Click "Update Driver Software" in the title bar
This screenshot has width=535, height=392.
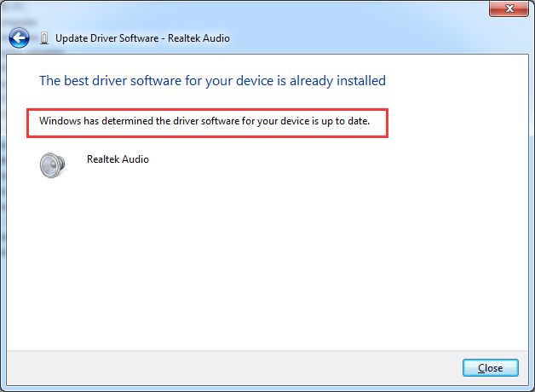[x=105, y=38]
